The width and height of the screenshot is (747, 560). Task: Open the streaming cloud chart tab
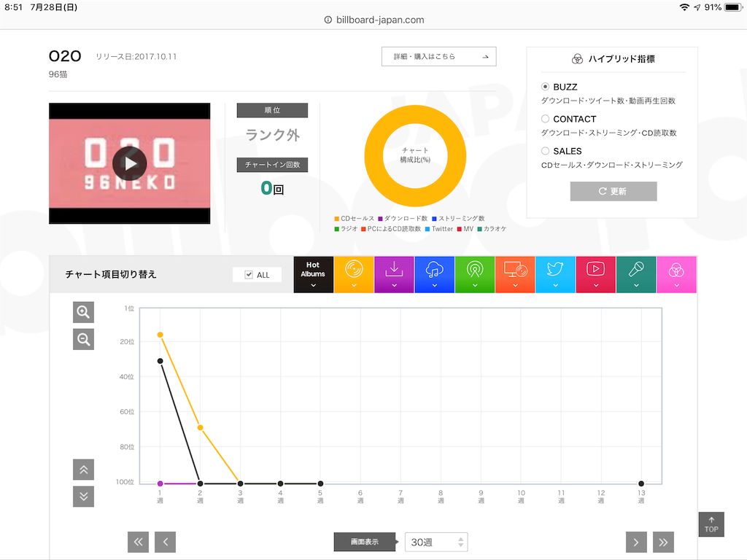pyautogui.click(x=435, y=274)
